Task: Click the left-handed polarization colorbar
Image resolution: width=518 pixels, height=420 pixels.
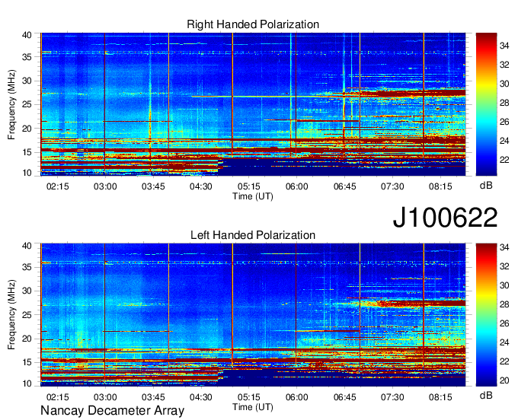Action: [486, 315]
